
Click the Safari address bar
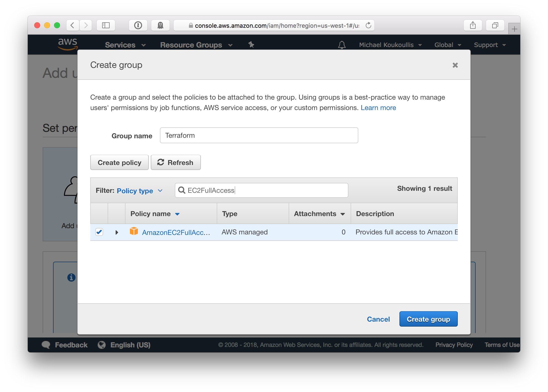[274, 25]
